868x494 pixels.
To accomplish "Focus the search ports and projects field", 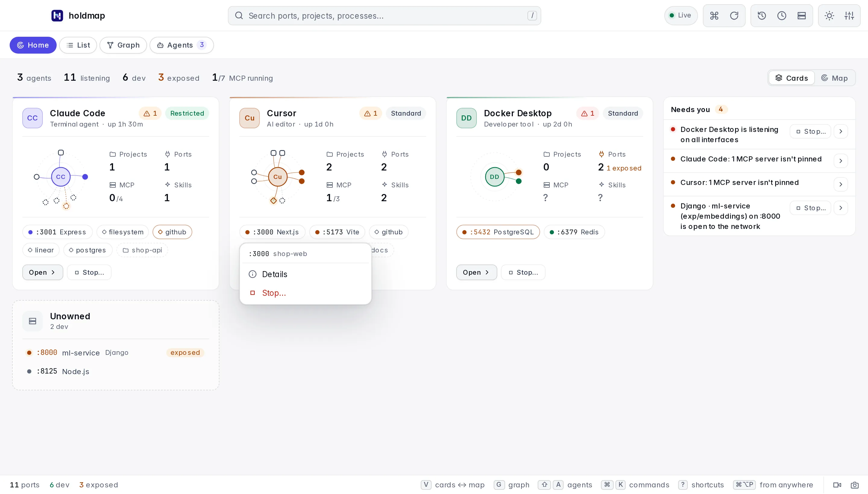I will point(384,16).
